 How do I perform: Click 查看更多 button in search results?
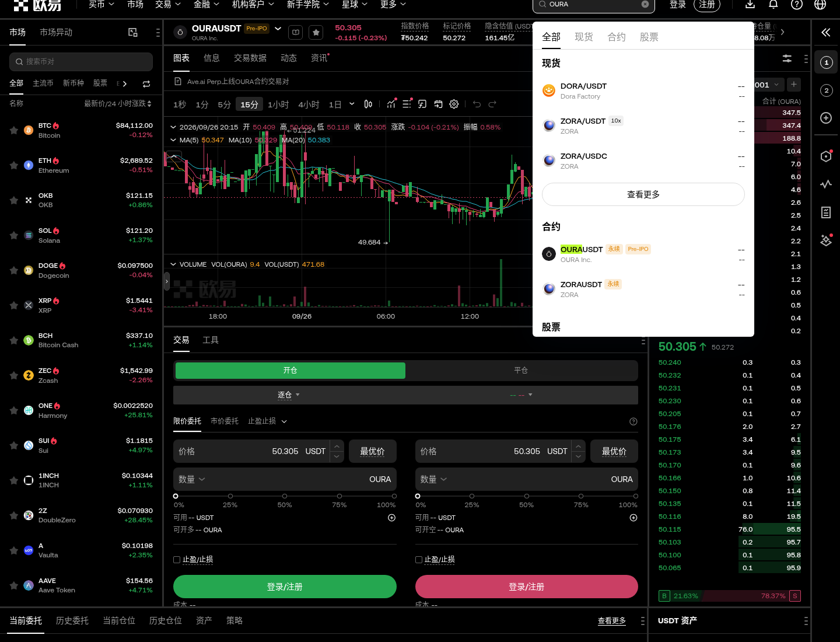coord(643,194)
